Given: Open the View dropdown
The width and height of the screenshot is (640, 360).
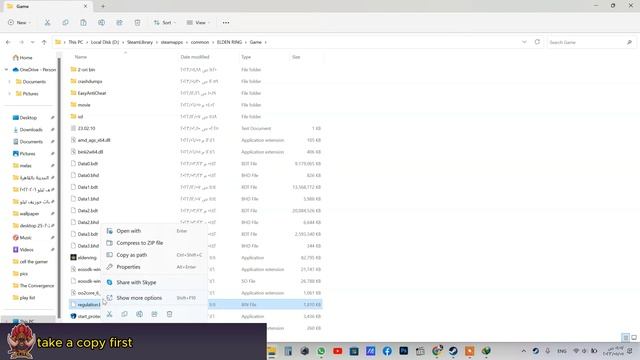Looking at the screenshot, I should 198,23.
